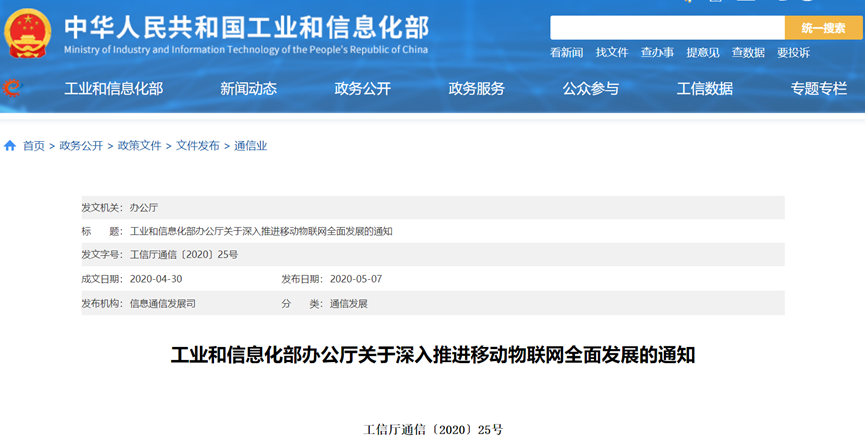Image resolution: width=865 pixels, height=447 pixels.
Task: Select the 专题专栏 navigation item
Action: 818,89
